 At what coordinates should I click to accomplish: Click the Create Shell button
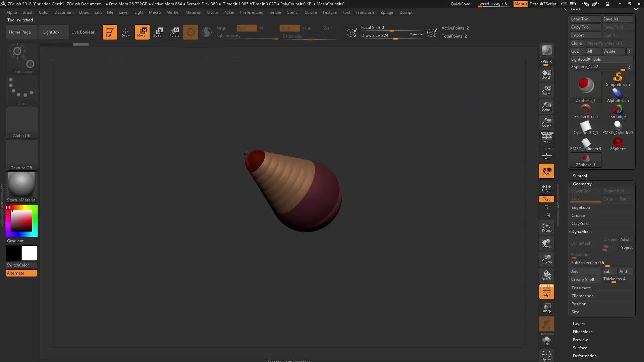[x=585, y=280]
